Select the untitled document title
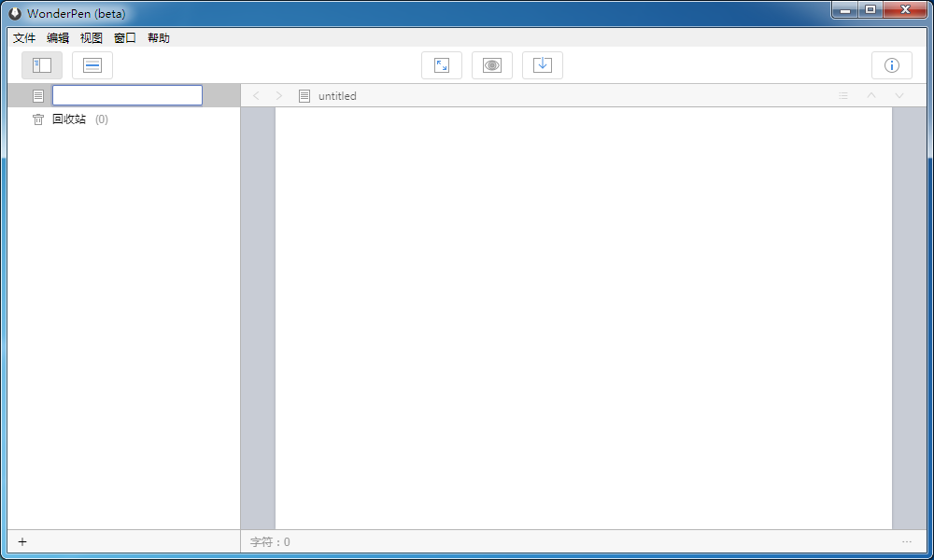The image size is (934, 560). (337, 96)
